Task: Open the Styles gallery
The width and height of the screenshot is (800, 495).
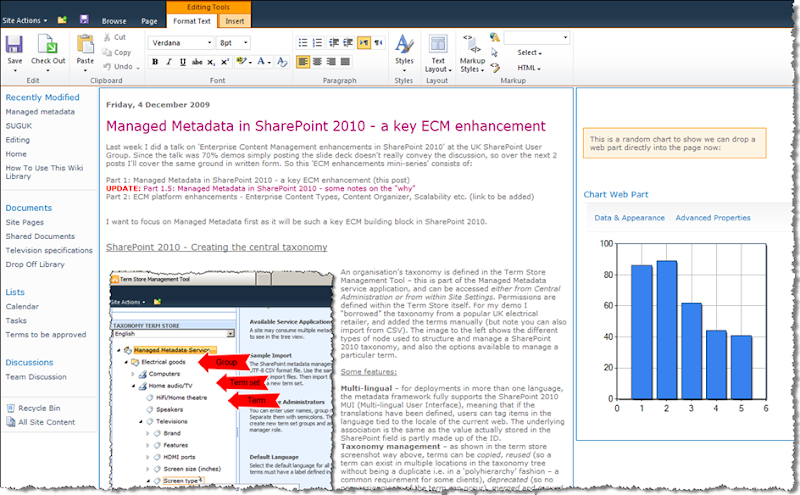Action: [404, 53]
